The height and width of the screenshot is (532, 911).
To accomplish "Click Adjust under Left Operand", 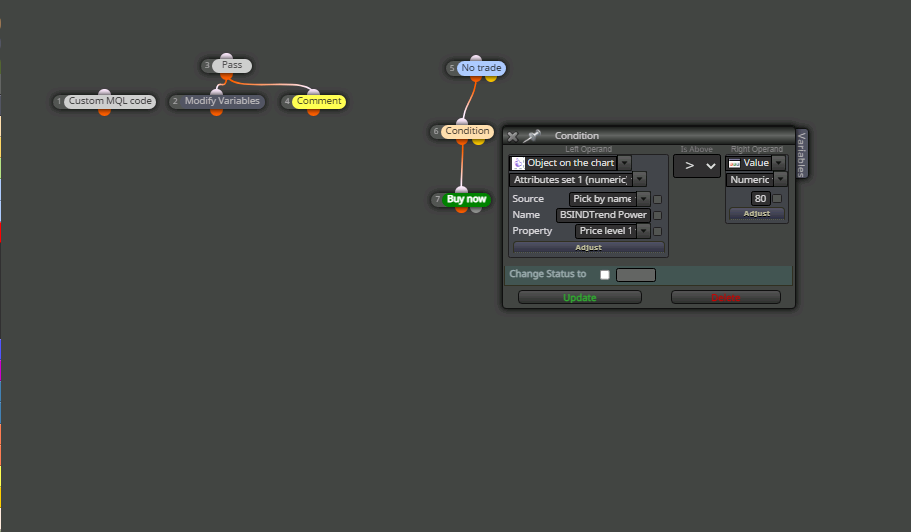I will [x=589, y=247].
